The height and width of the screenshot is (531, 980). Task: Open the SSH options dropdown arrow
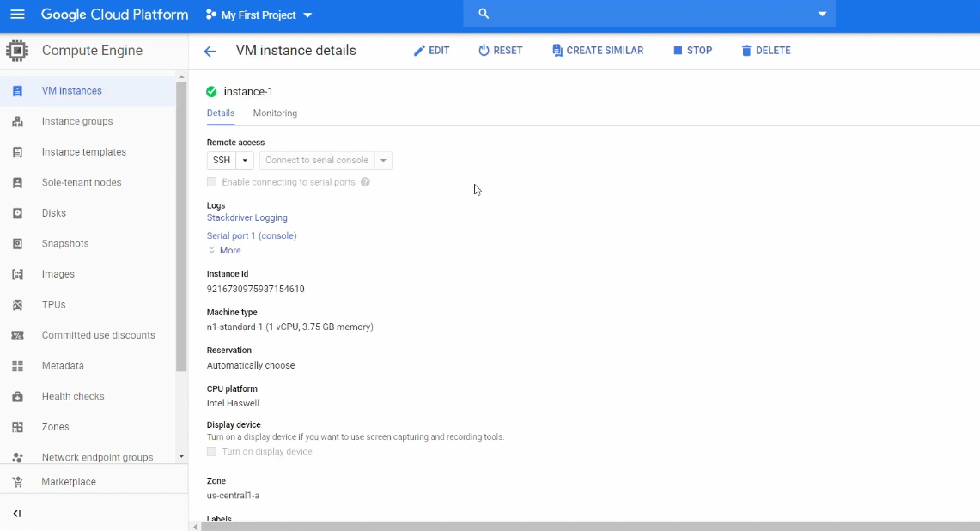[x=245, y=160]
